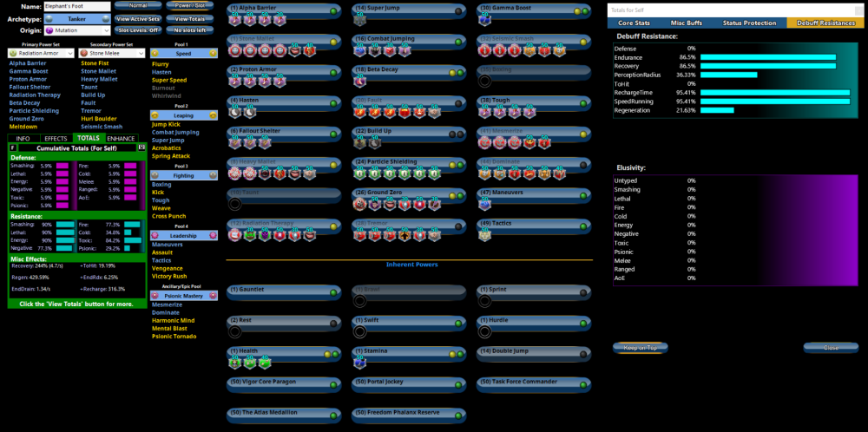Click the Mutation origin icon

(49, 30)
